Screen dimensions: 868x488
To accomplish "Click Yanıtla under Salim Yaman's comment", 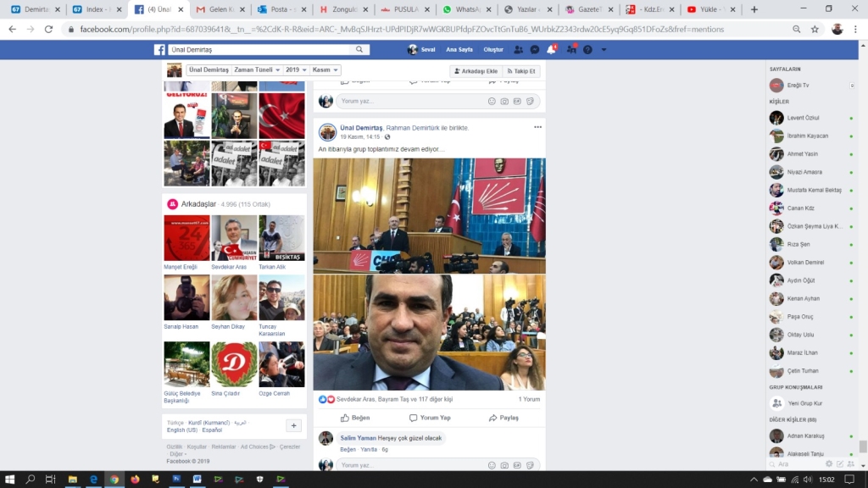I will 369,449.
